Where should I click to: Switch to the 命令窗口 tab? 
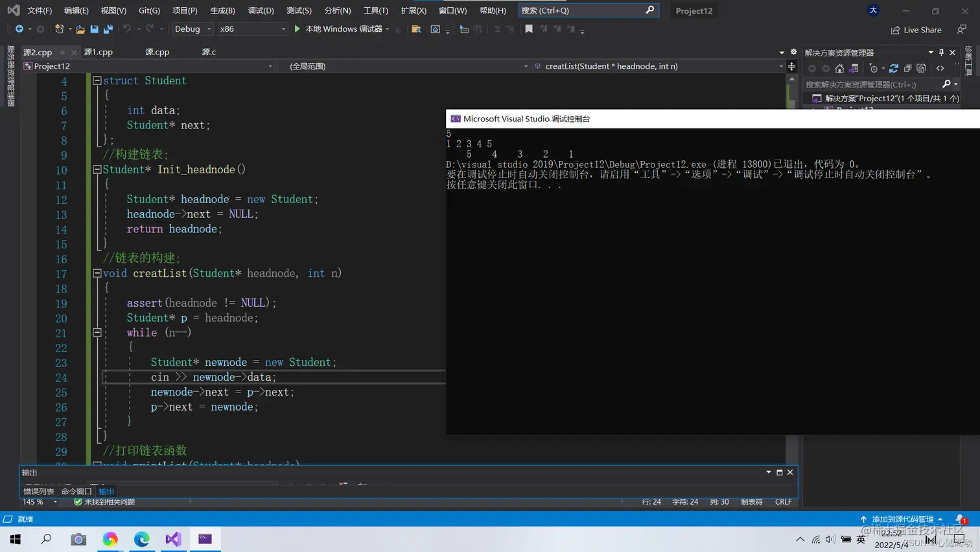click(x=76, y=492)
